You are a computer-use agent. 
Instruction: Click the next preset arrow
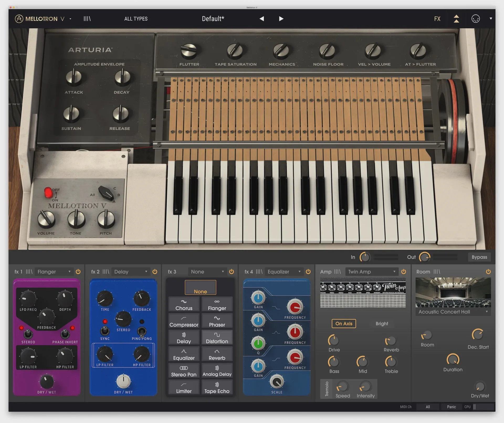(281, 19)
